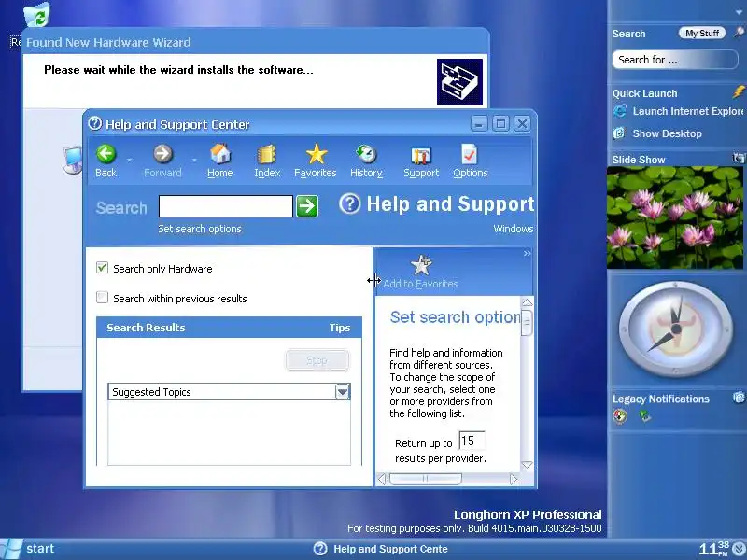The image size is (747, 560).
Task: Open the Back history dropdown arrow
Action: (129, 160)
